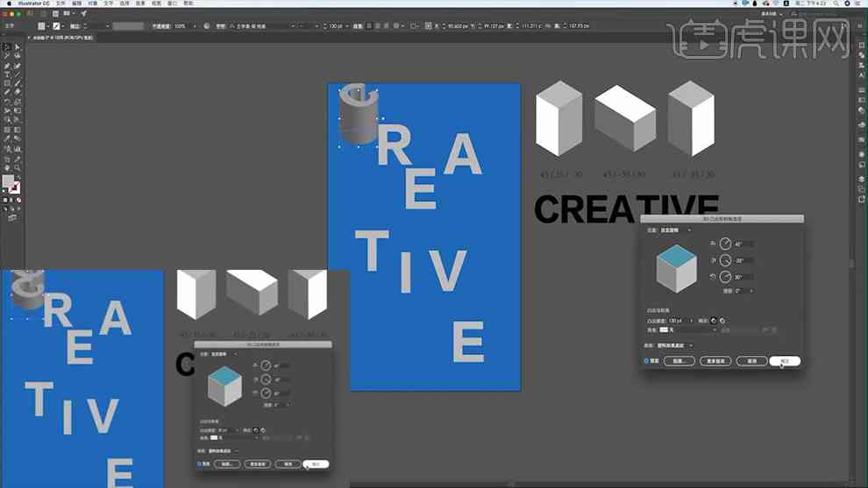The image size is (868, 488).
Task: Click the 取消 button in the smaller dialog copy
Action: (x=288, y=463)
